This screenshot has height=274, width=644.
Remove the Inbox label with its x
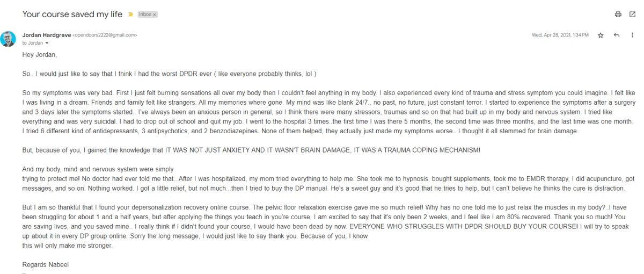pos(155,15)
